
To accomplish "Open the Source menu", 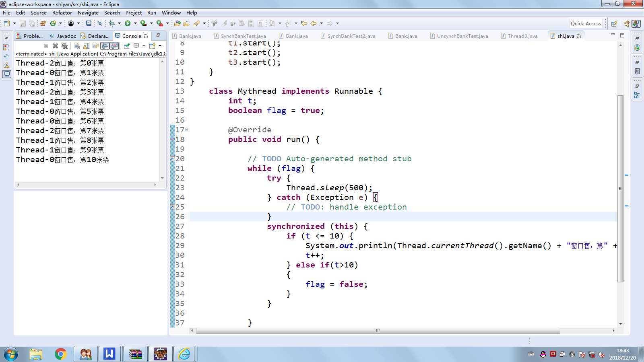I will 39,12.
